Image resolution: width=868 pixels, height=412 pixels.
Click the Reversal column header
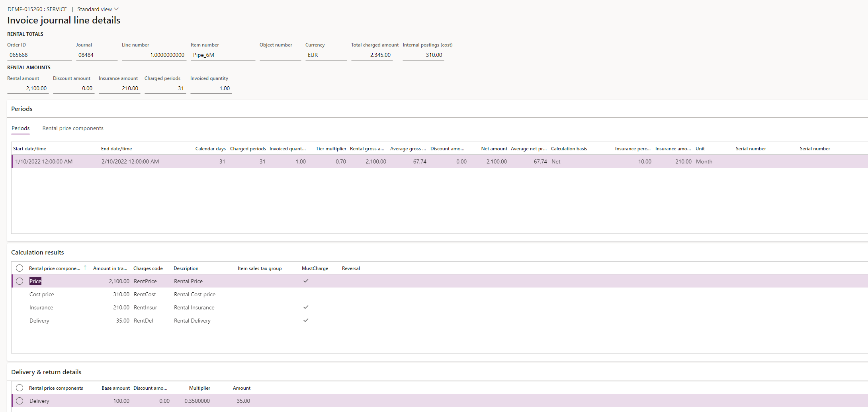click(x=351, y=268)
